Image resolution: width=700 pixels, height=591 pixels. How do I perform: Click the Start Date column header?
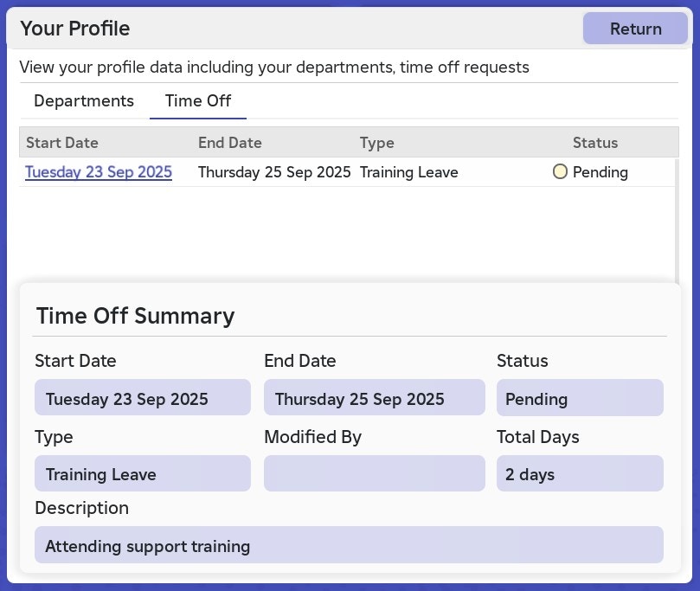pos(61,143)
